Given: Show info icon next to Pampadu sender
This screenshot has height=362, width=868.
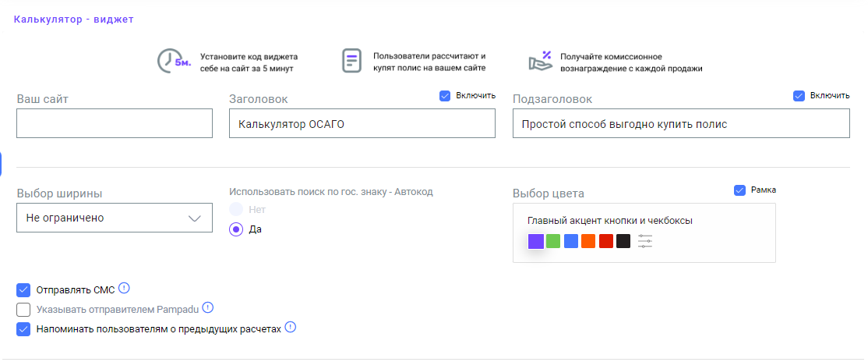Looking at the screenshot, I should pos(208,307).
